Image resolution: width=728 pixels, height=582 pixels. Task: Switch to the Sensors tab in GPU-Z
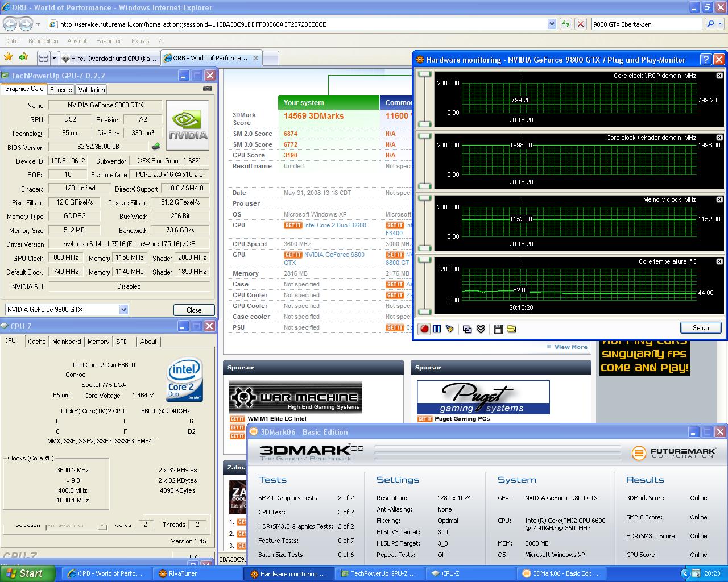point(61,90)
